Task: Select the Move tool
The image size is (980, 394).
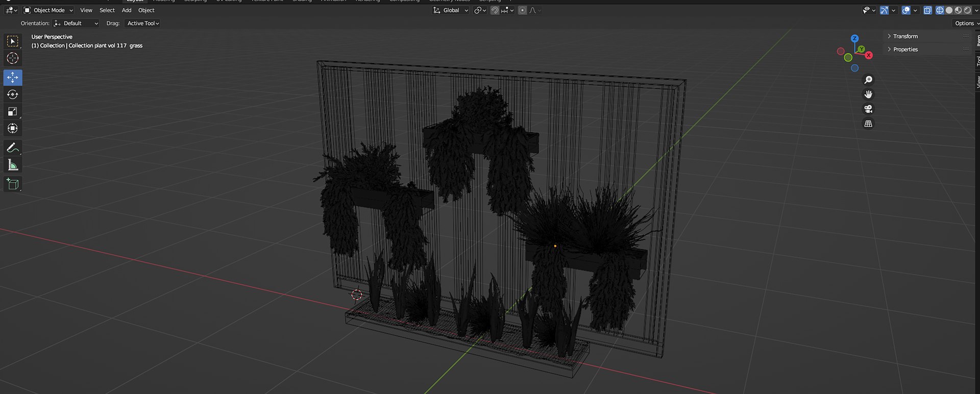Action: pyautogui.click(x=13, y=78)
